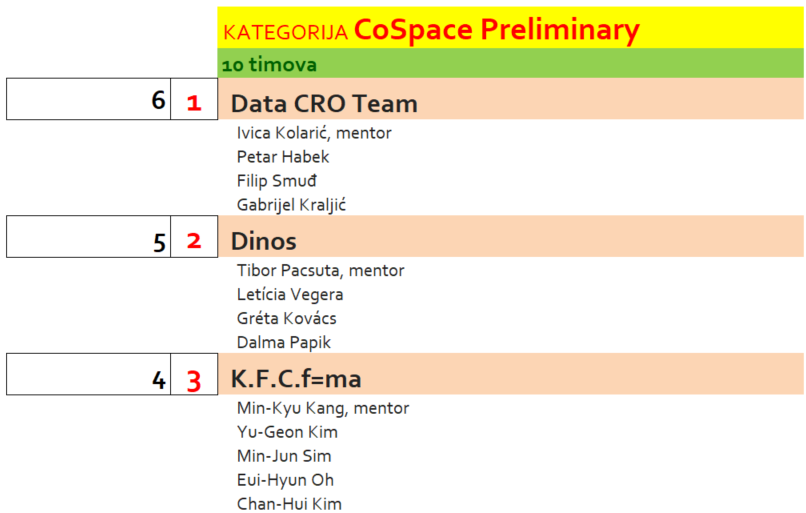Select the Chan-Hui Kim cell
This screenshot has height=513, width=806.
tap(289, 503)
